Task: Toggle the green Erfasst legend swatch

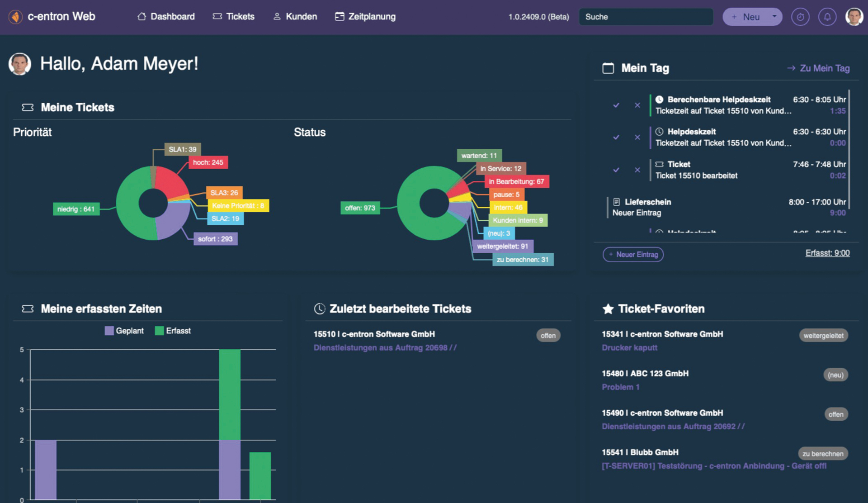Action: point(159,331)
